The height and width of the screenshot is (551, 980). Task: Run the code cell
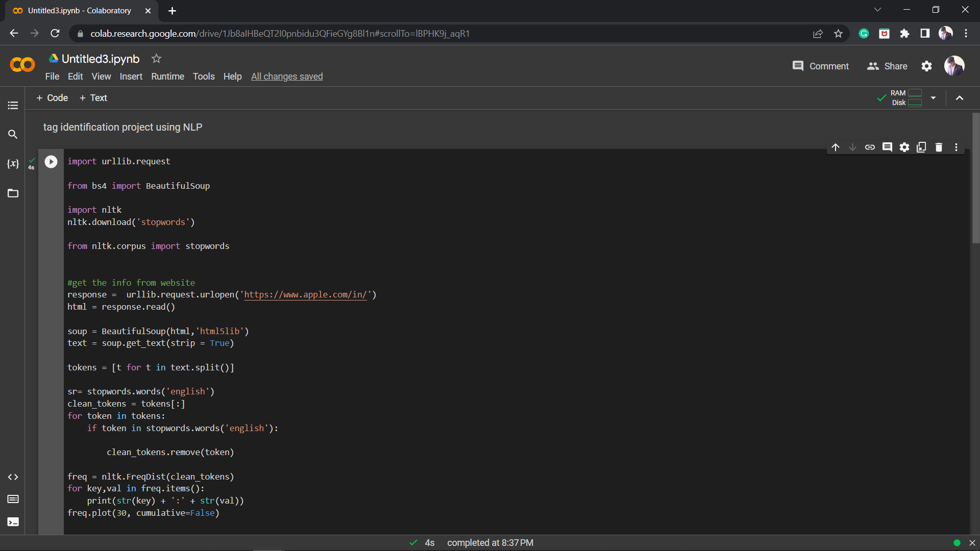[x=51, y=162]
